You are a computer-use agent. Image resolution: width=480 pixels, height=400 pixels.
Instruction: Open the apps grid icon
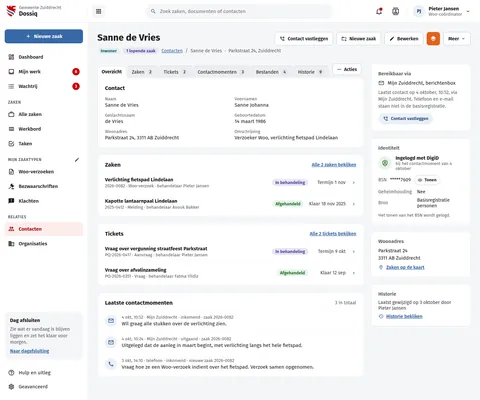coord(98,11)
